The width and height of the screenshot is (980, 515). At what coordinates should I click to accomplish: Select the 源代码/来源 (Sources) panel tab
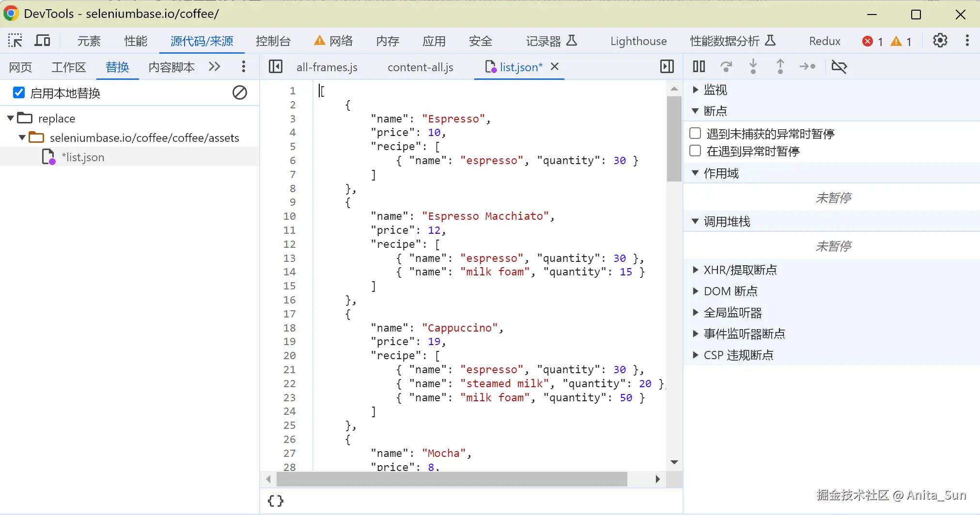(x=202, y=41)
